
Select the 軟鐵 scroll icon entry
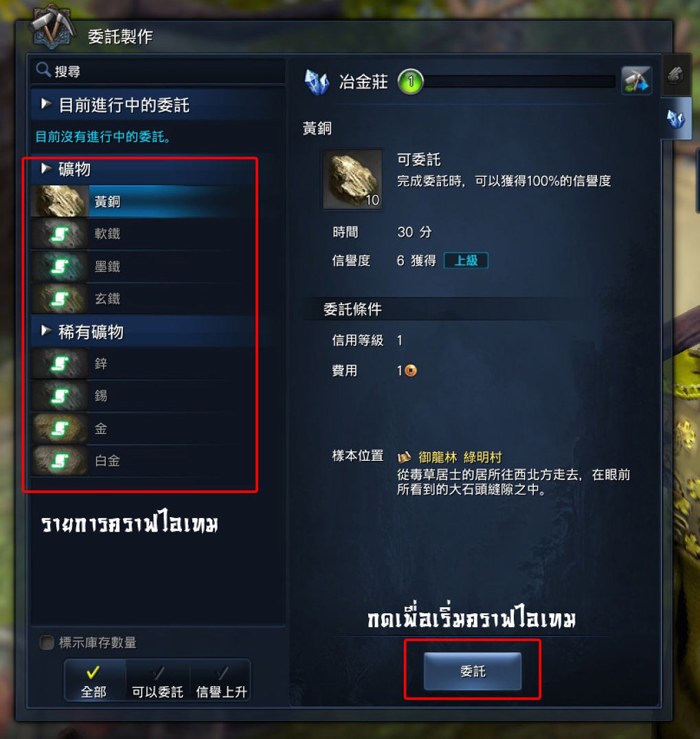pos(60,234)
